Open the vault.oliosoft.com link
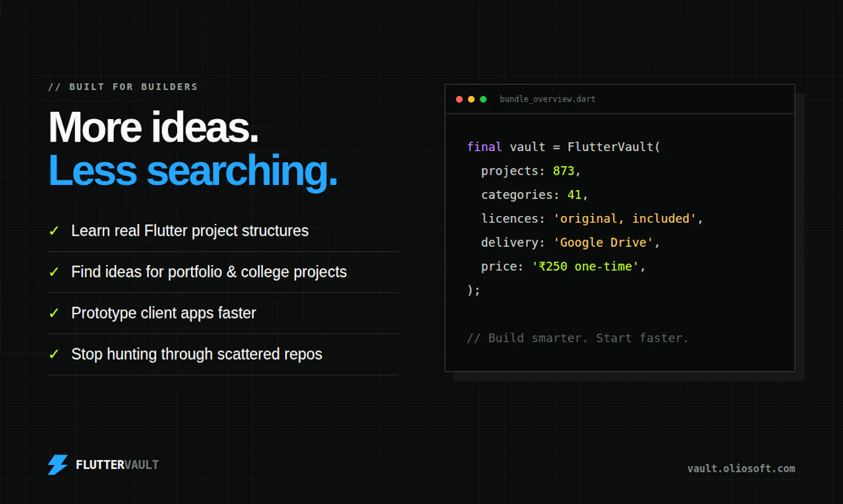 point(741,468)
